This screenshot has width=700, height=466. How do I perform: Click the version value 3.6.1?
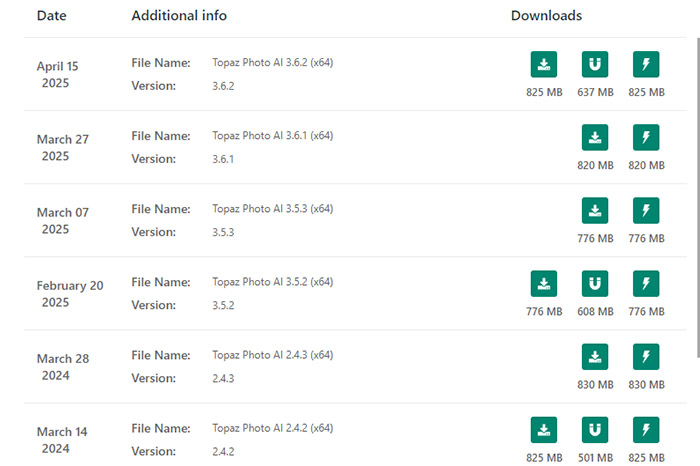(x=223, y=159)
